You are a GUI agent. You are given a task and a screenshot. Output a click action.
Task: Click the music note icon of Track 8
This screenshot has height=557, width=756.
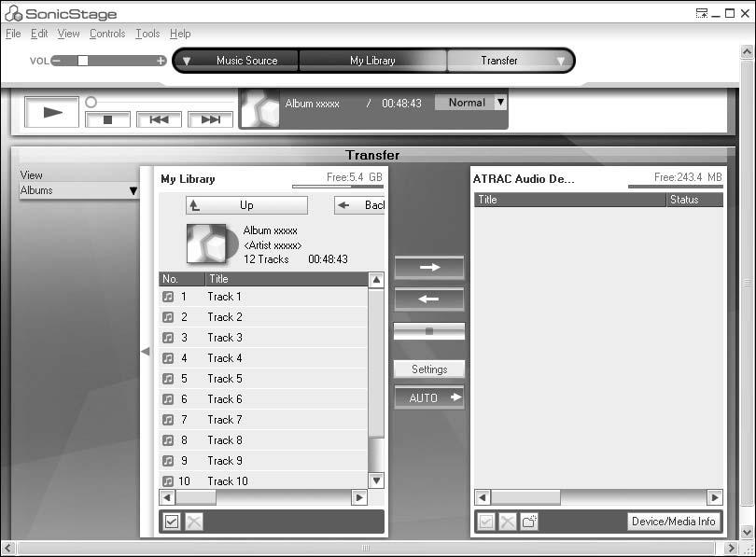coord(168,440)
